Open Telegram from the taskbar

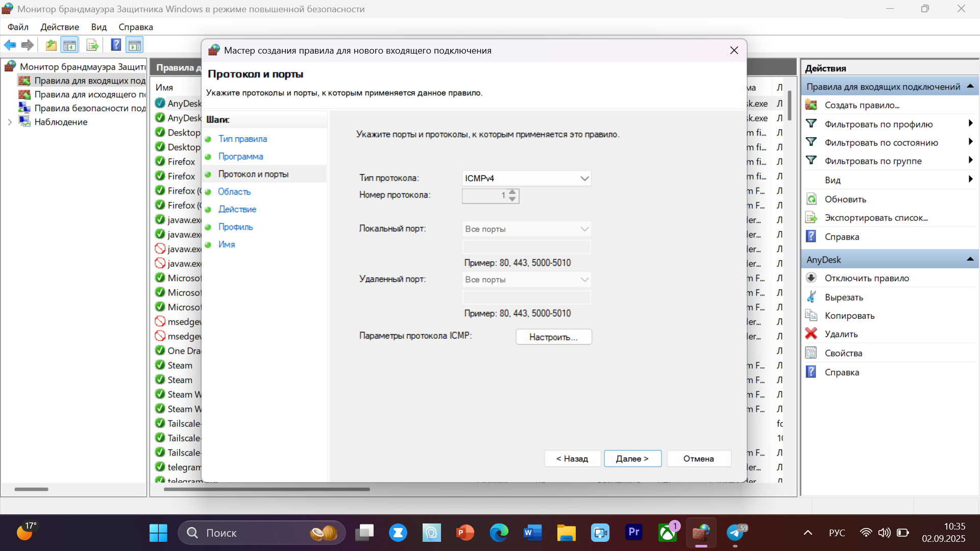click(x=736, y=533)
